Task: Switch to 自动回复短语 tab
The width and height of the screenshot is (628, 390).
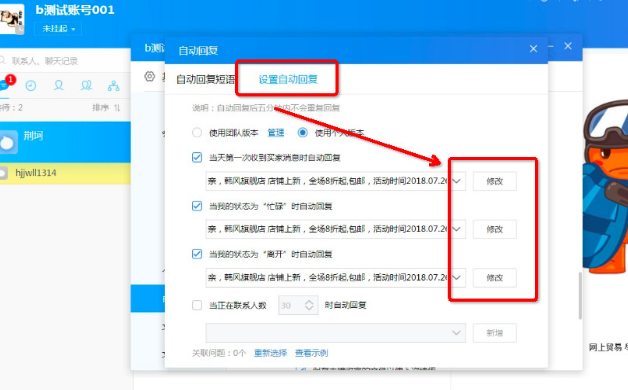Action: tap(206, 79)
